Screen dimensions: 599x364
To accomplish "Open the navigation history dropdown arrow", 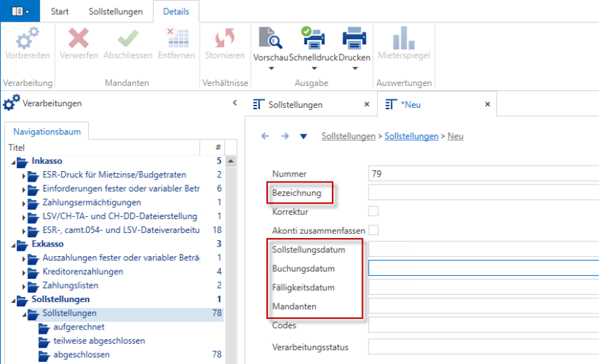I will click(303, 136).
